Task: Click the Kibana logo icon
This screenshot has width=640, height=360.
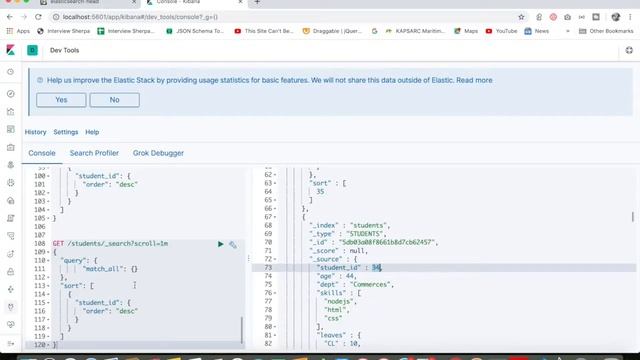Action: (x=11, y=50)
